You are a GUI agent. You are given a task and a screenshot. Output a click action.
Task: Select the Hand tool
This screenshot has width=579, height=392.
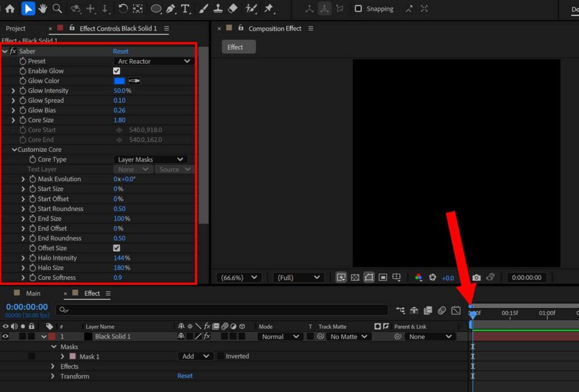(43, 9)
